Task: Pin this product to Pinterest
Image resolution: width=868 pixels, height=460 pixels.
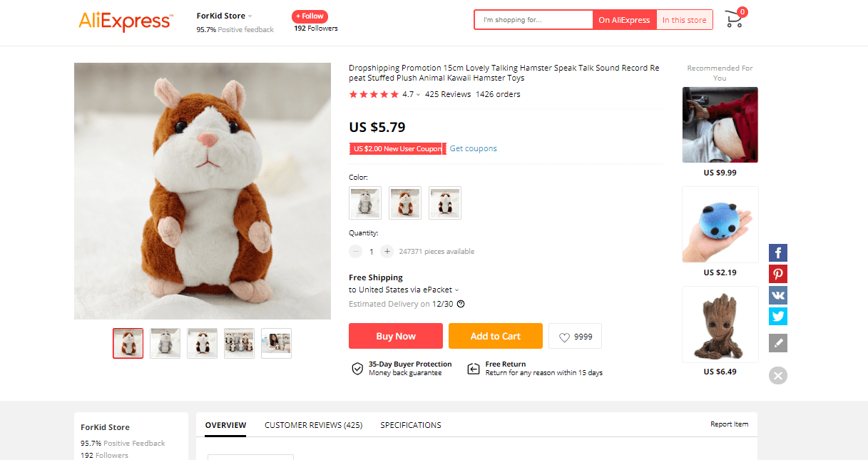Action: (777, 273)
